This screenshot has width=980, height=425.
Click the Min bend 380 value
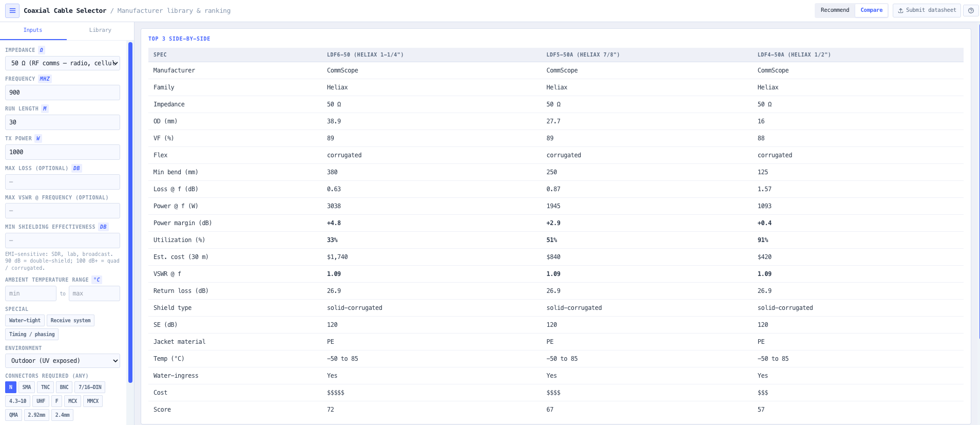coord(332,172)
